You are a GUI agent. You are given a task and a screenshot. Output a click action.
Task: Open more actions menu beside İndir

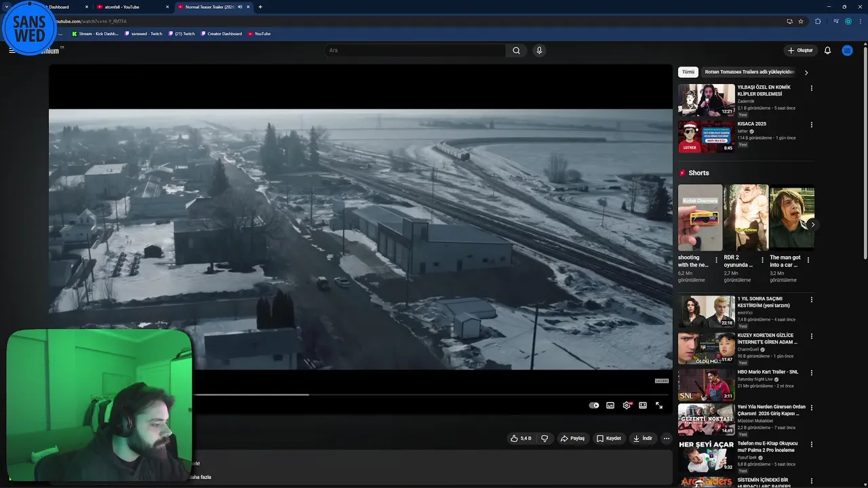tap(666, 439)
